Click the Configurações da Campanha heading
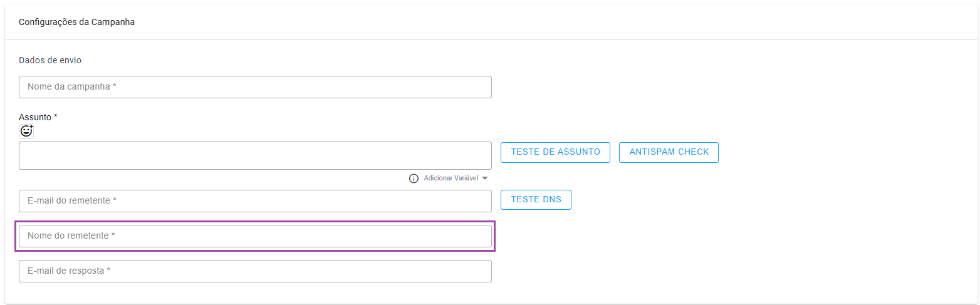This screenshot has width=980, height=305. click(x=76, y=23)
